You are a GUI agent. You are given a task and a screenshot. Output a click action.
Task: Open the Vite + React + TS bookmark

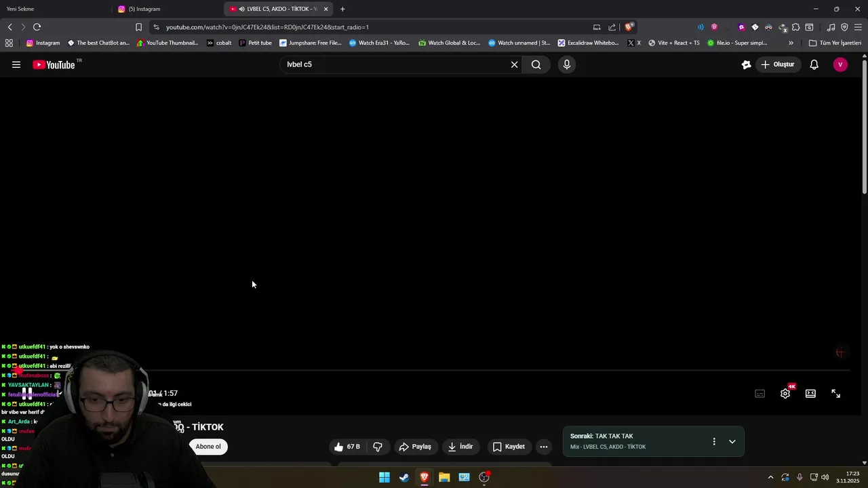click(x=674, y=43)
